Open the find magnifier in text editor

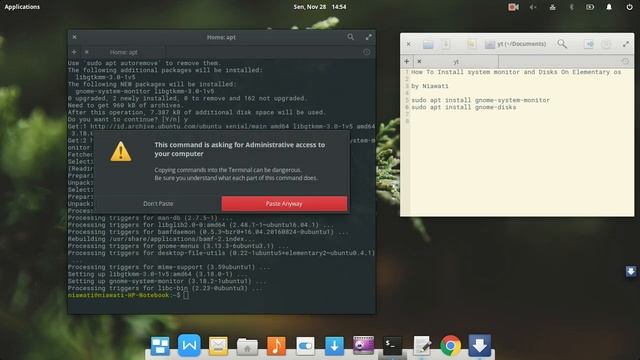(x=562, y=44)
